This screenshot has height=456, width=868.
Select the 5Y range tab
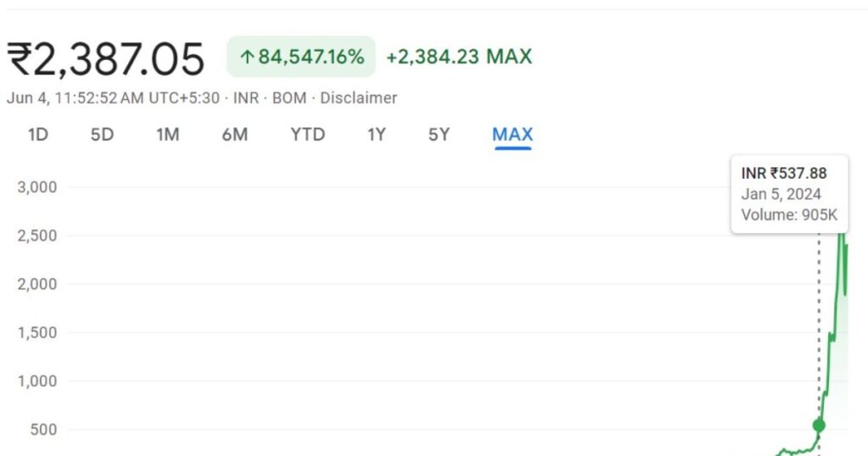438,135
